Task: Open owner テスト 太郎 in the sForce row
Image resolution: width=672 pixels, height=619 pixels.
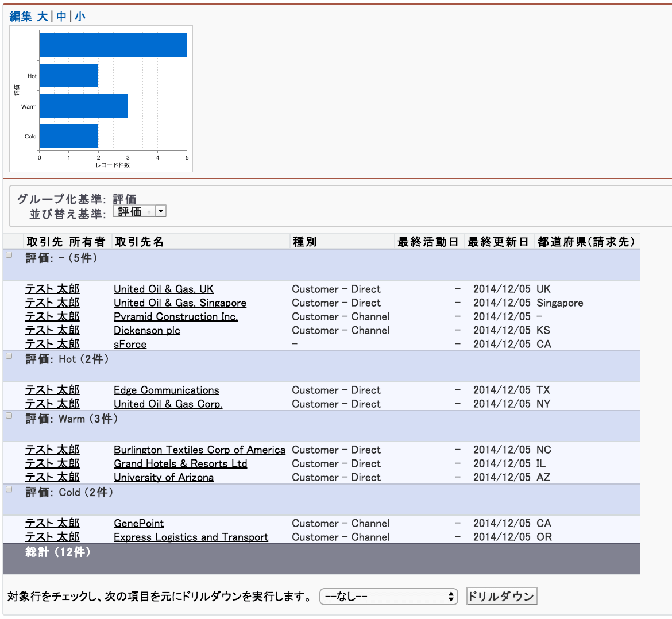Action: [52, 344]
